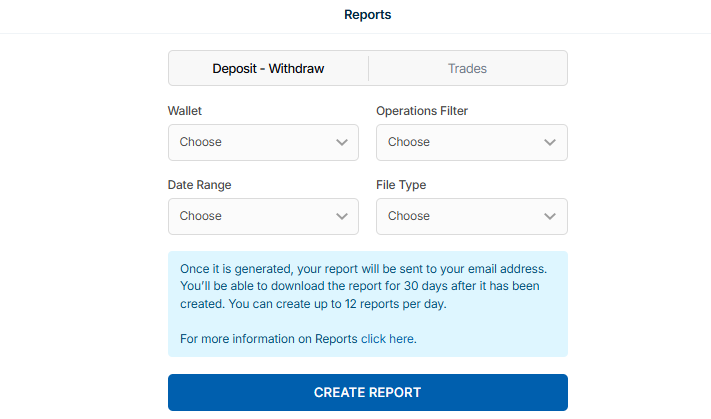Click 'For more information on Reports' text
This screenshot has width=711, height=419.
click(268, 339)
